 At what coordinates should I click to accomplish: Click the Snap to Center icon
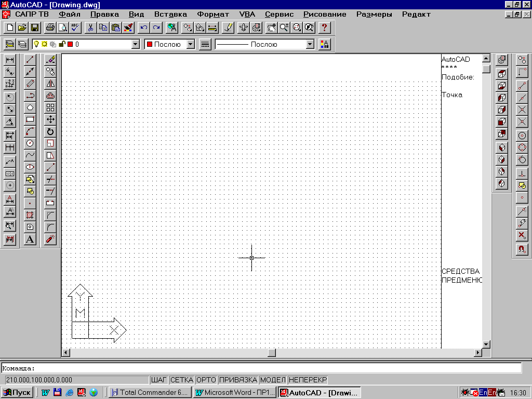point(522,136)
